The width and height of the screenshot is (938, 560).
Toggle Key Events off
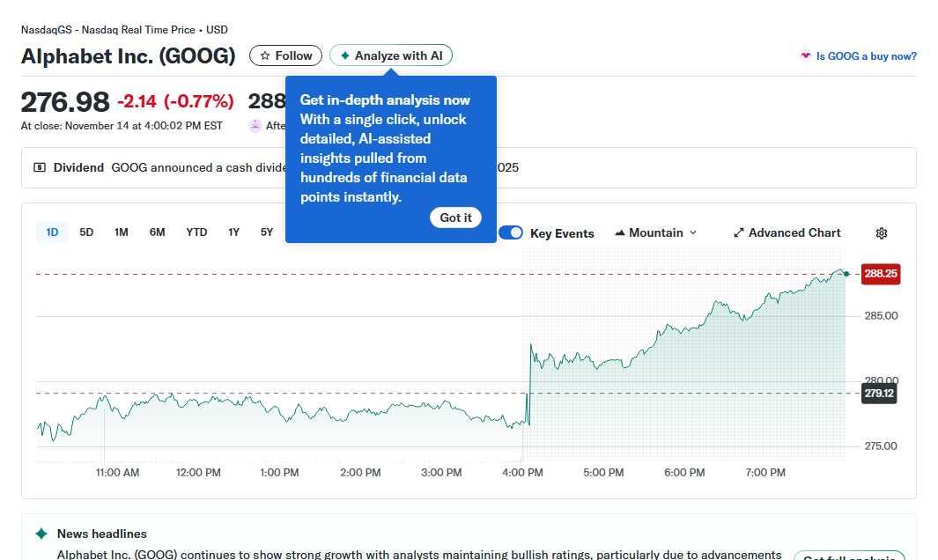[511, 232]
